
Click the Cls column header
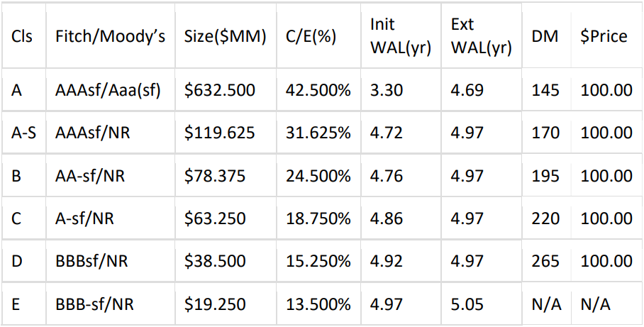22,37
